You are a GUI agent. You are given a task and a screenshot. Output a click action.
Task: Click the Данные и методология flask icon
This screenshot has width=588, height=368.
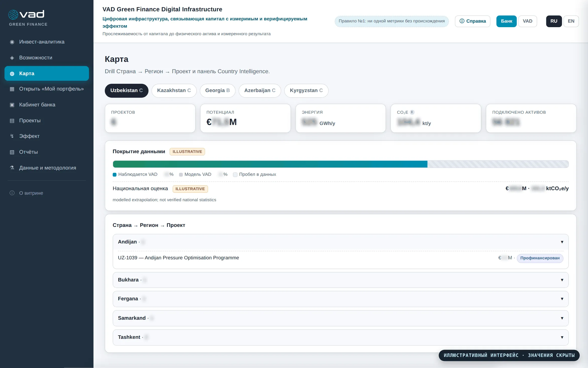pyautogui.click(x=12, y=168)
